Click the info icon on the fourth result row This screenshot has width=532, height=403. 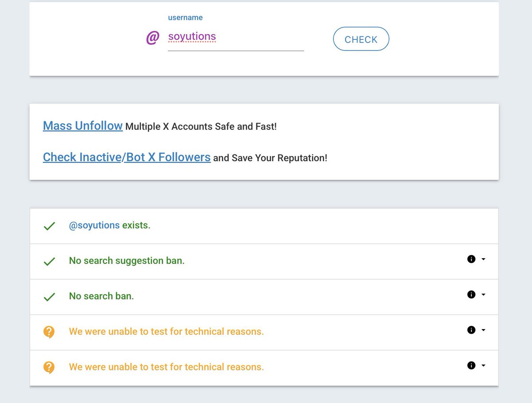tap(471, 330)
